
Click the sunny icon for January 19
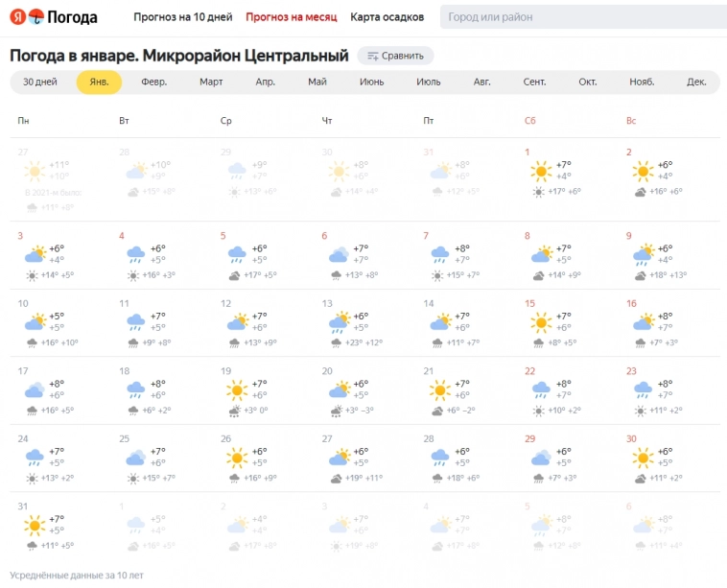pos(237,390)
